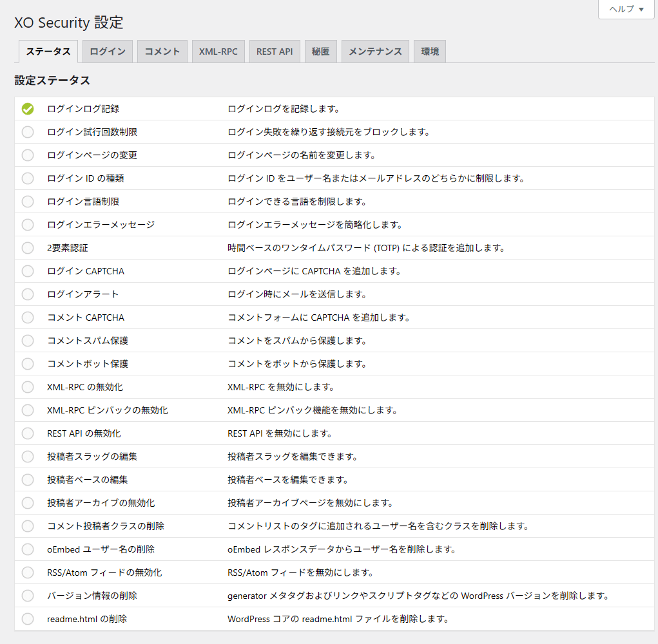Click the コメントスパム保護 label
This screenshot has width=658, height=644.
[x=88, y=341]
